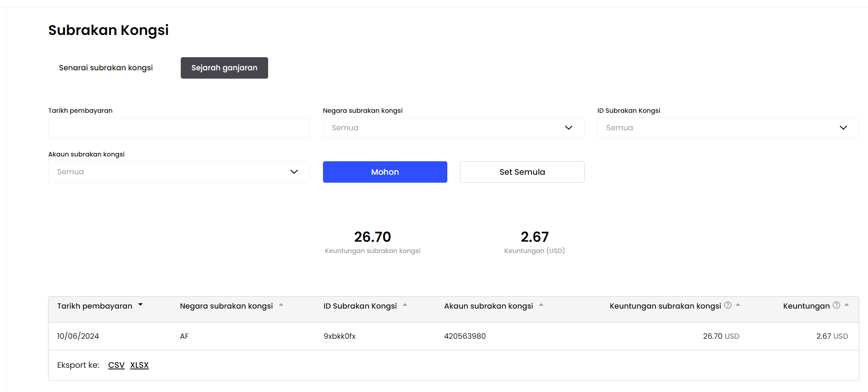The width and height of the screenshot is (868, 392).
Task: Sort by Akaun subrakan kongsi column arrow
Action: tap(541, 305)
